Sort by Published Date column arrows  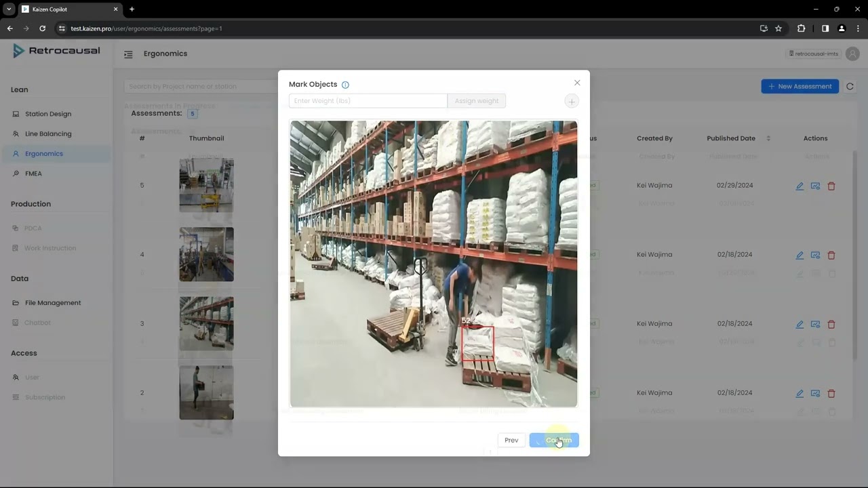768,138
